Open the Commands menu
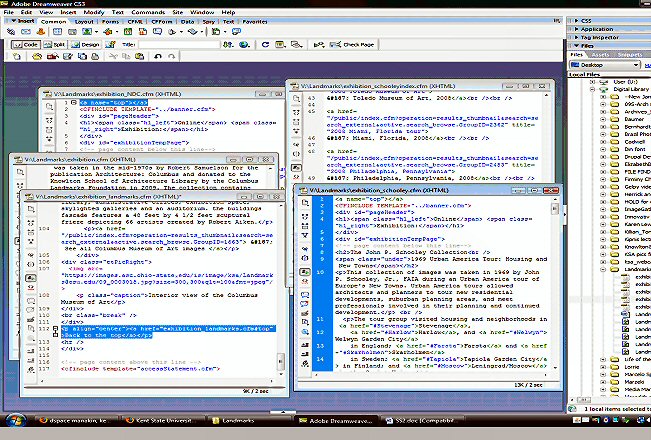This screenshot has width=651, height=440. coord(148,12)
